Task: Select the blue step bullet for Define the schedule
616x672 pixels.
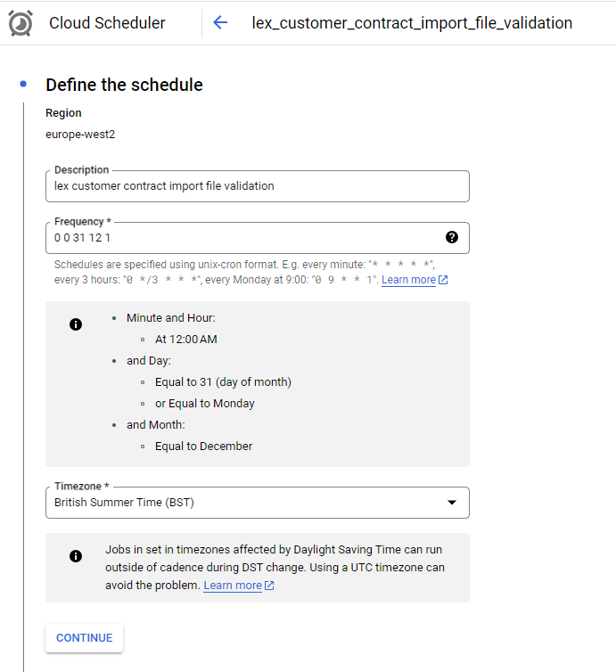Action: click(23, 84)
